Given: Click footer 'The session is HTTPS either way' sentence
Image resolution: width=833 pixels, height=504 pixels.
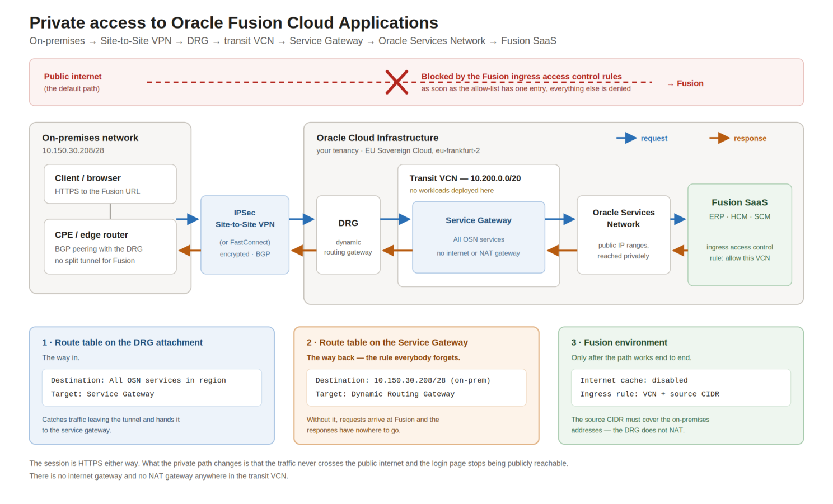Looking at the screenshot, I should (x=299, y=463).
